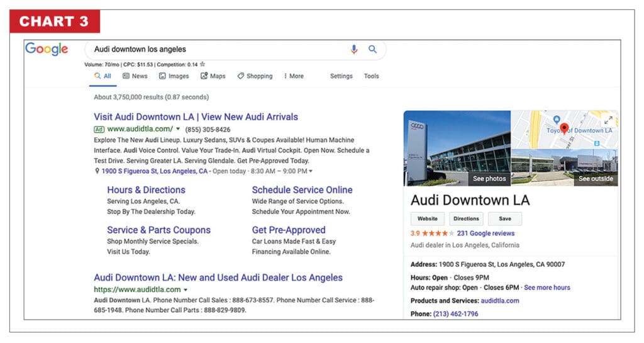
Task: Open Service & Parts Coupons sitelink
Action: (x=159, y=230)
